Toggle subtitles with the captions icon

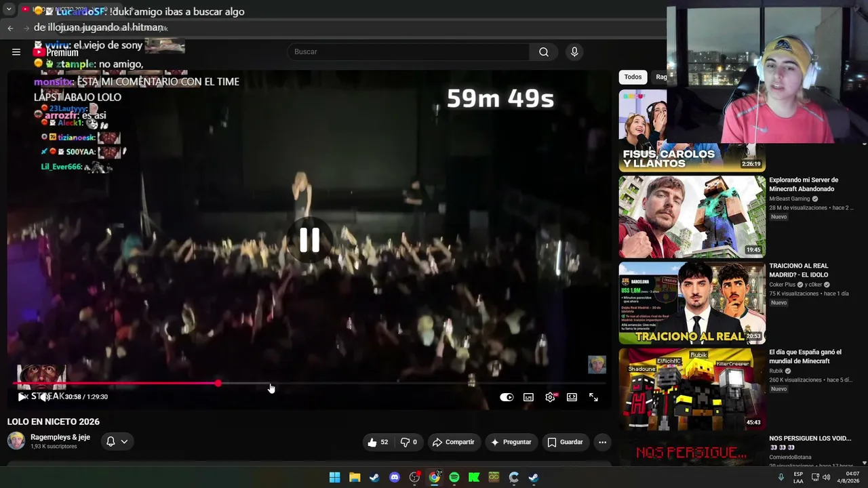528,397
